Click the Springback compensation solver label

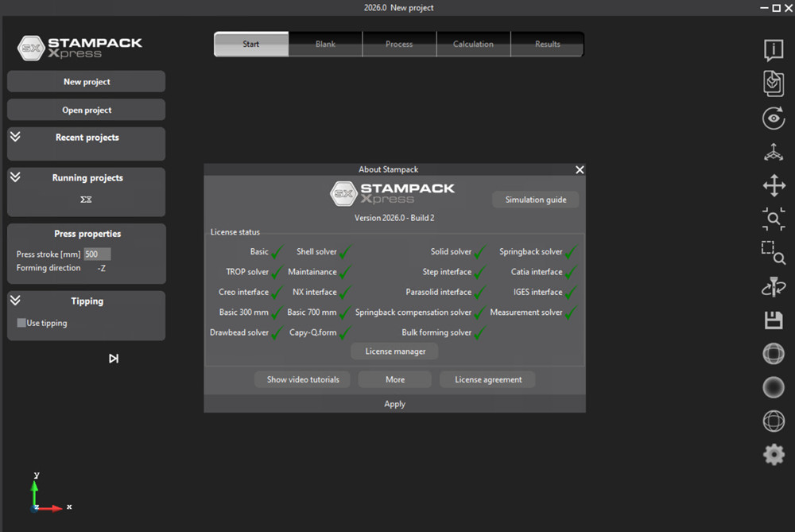click(x=413, y=313)
